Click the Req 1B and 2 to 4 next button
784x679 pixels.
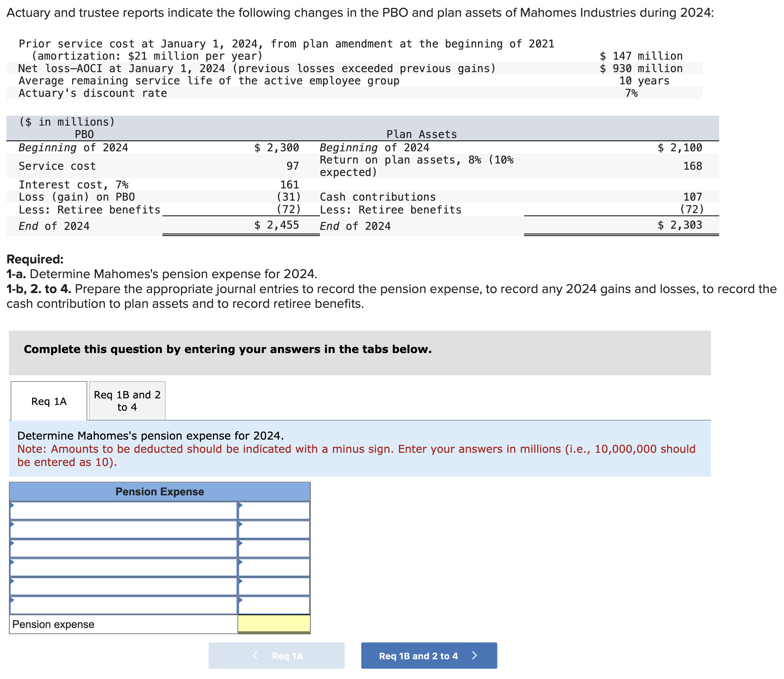[x=429, y=656]
